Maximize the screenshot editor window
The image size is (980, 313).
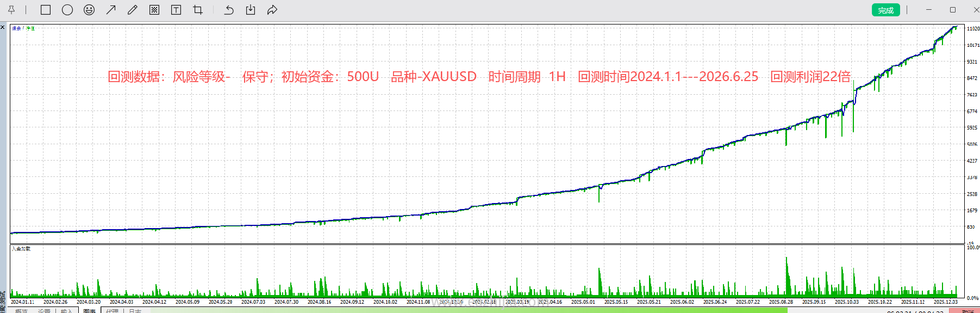coord(953,10)
